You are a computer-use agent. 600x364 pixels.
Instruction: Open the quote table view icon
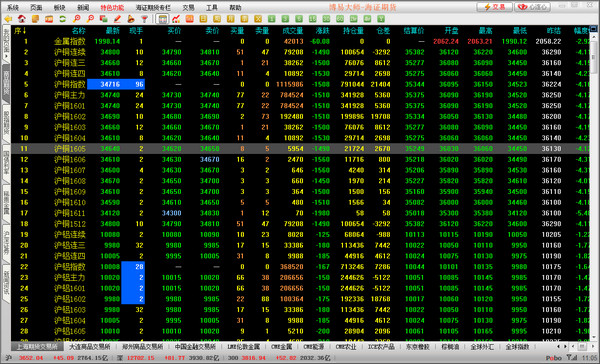tap(162, 19)
